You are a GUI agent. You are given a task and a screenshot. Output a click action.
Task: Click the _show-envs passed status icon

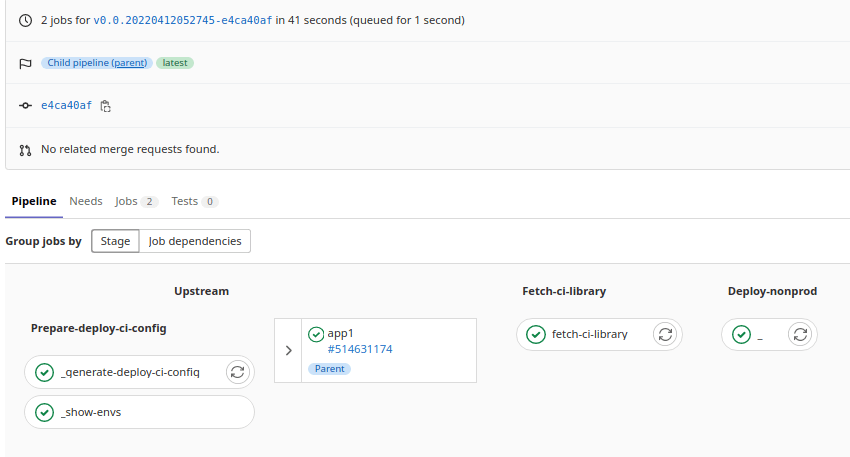[44, 412]
